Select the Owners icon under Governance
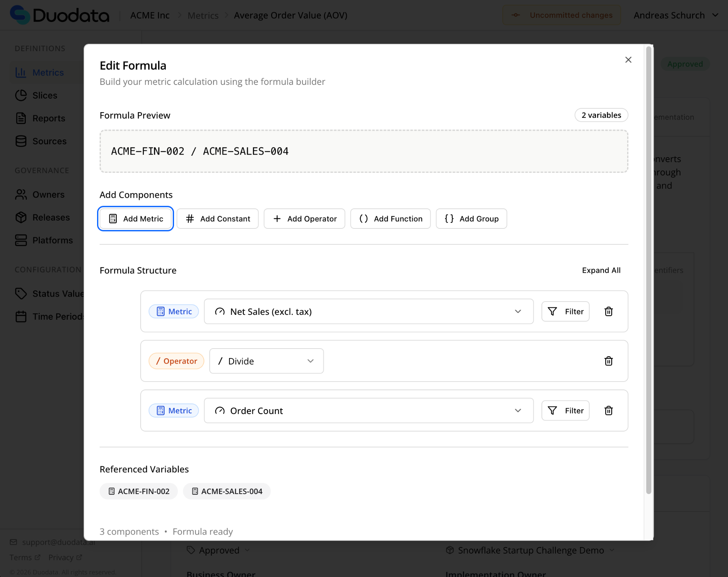This screenshot has width=728, height=577. point(21,194)
